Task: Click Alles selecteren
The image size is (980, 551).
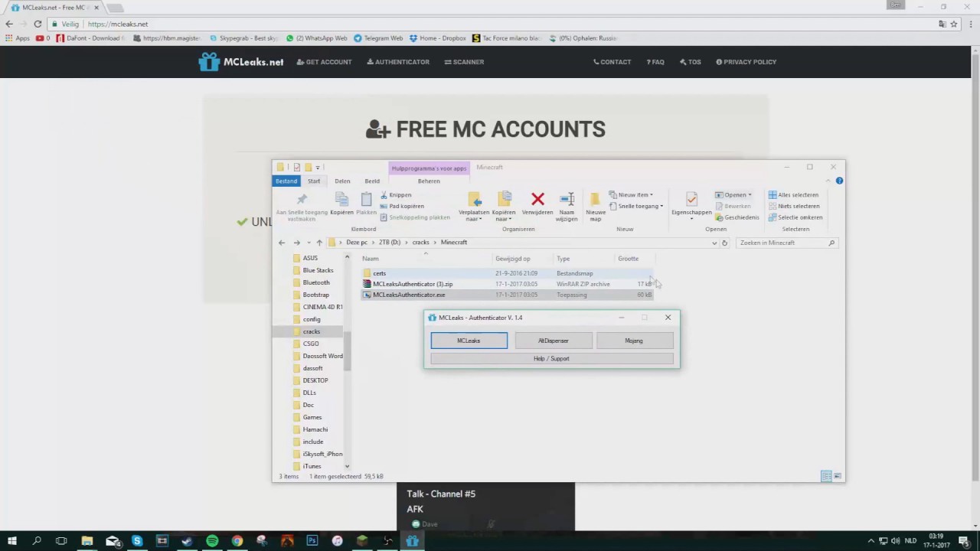Action: (793, 195)
